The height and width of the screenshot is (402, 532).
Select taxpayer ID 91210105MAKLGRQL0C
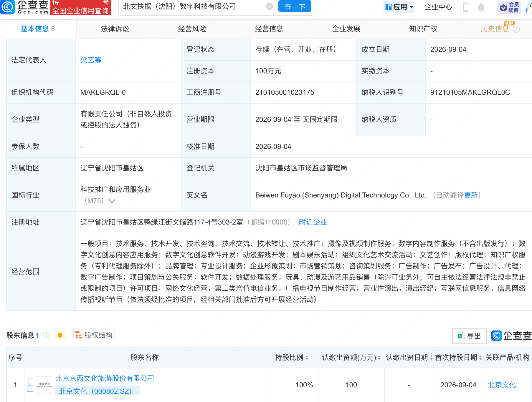point(470,92)
